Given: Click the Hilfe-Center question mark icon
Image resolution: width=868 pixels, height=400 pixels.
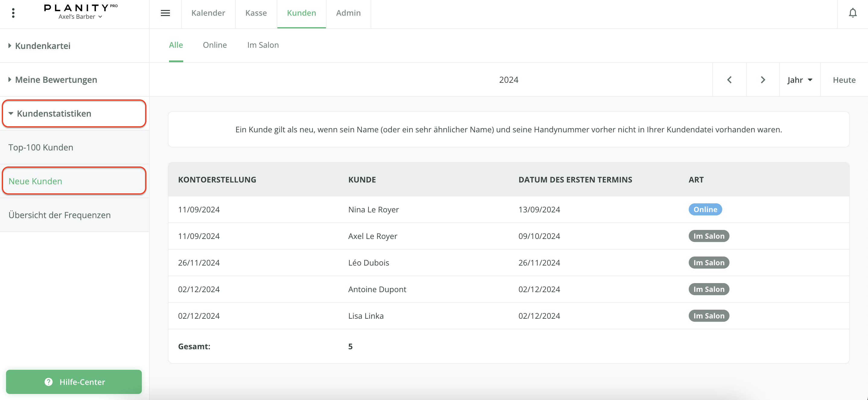Looking at the screenshot, I should pos(49,382).
